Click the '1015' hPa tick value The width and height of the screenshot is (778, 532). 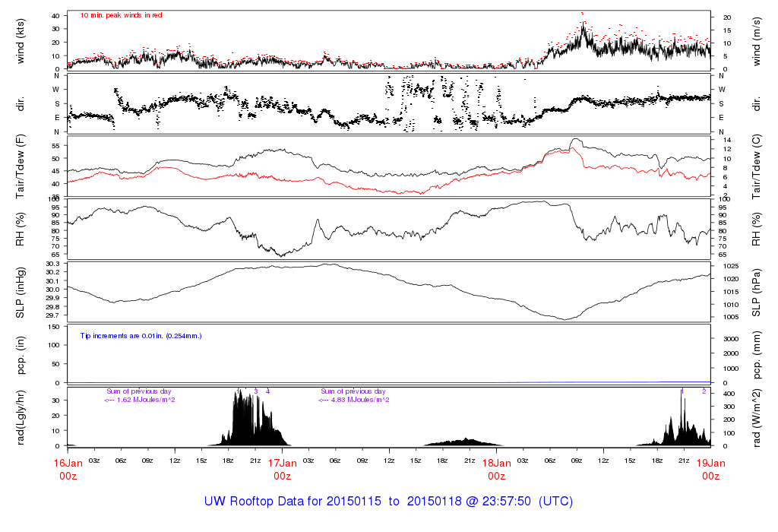pos(730,292)
